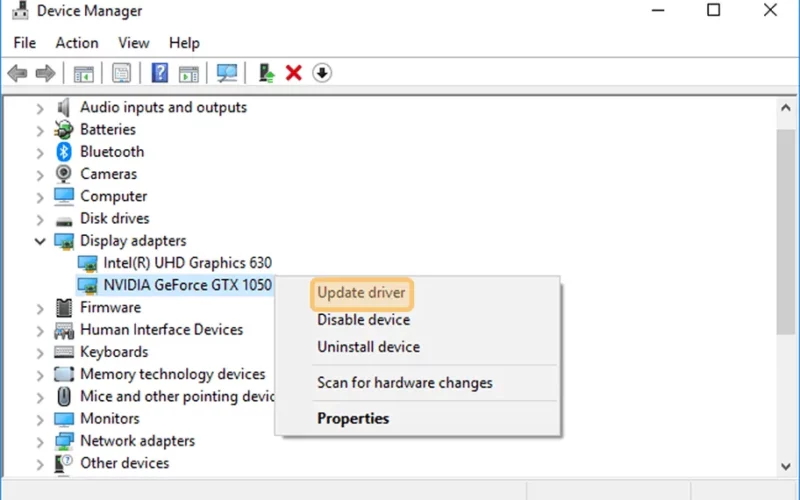
Task: Click the Mice and other pointing devices icon
Action: tap(64, 396)
